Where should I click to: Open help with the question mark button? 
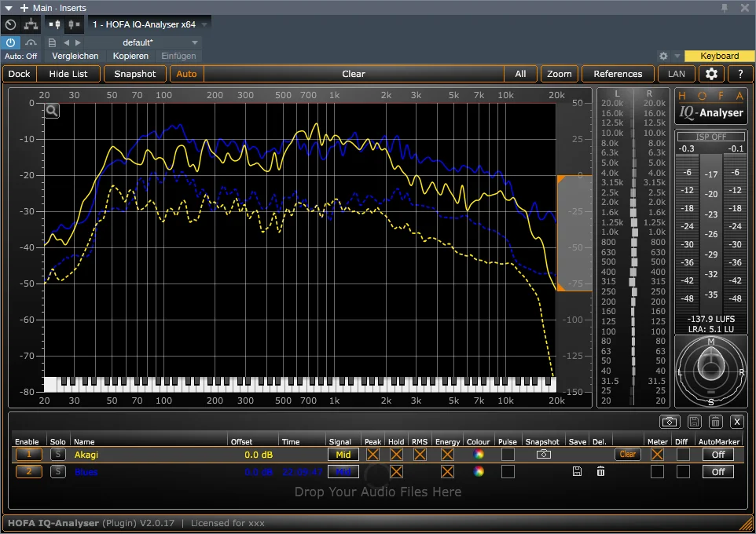point(740,74)
